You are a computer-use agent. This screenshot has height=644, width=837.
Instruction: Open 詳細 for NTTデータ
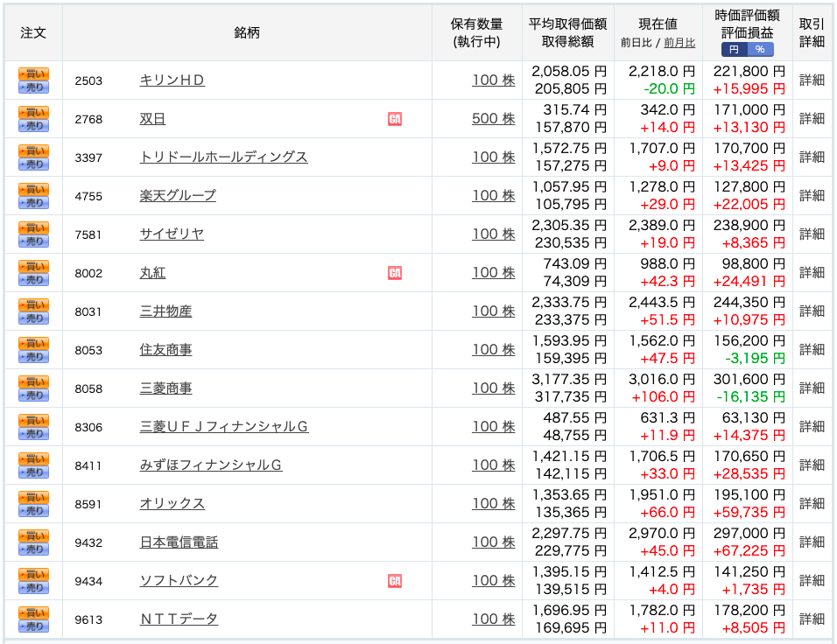pyautogui.click(x=812, y=619)
